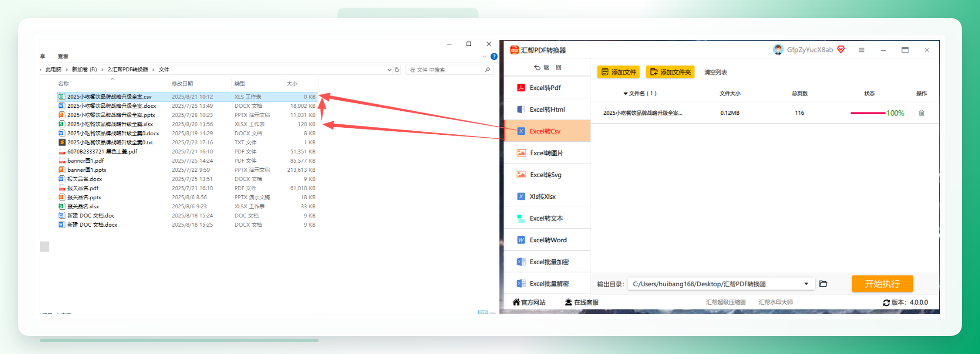The image size is (980, 354).
Task: Sort files by 名称 column
Action: tap(63, 84)
